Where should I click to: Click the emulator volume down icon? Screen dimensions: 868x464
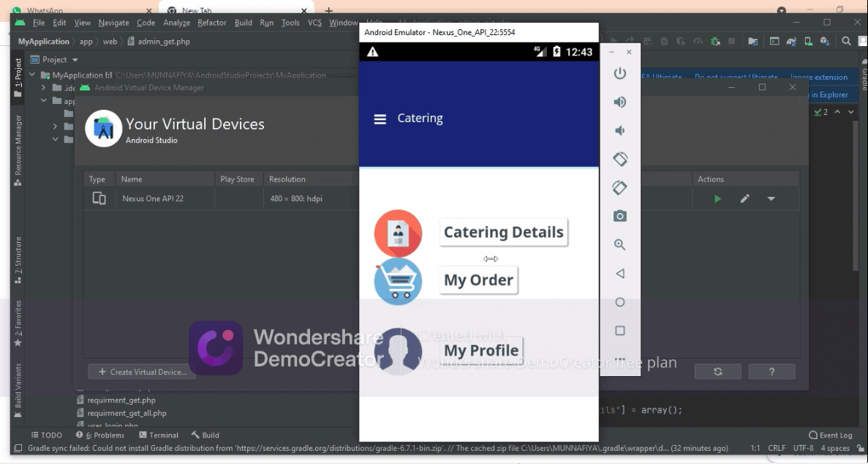click(619, 130)
